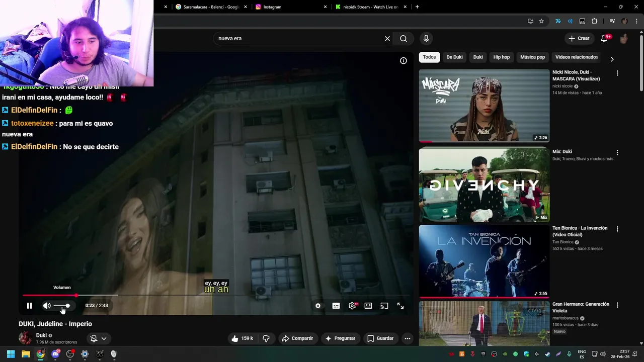Open more actions under the video
644x362 pixels.
click(x=408, y=338)
